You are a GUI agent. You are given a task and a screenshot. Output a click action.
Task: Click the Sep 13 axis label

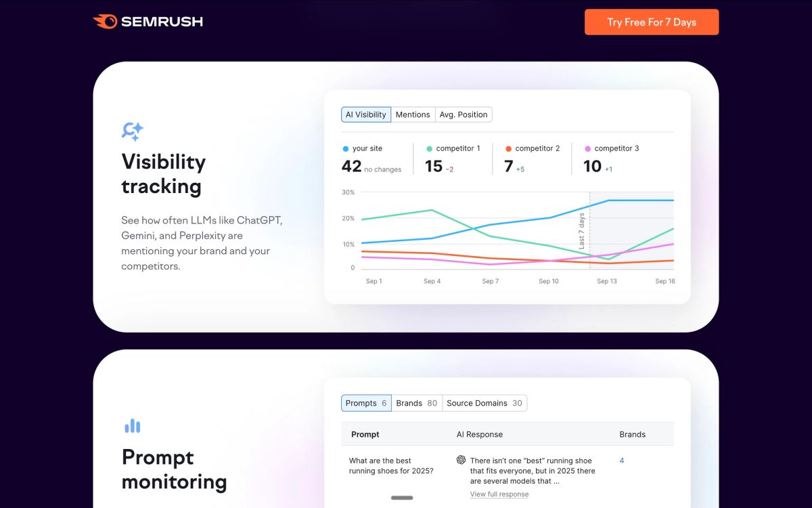[x=607, y=281]
